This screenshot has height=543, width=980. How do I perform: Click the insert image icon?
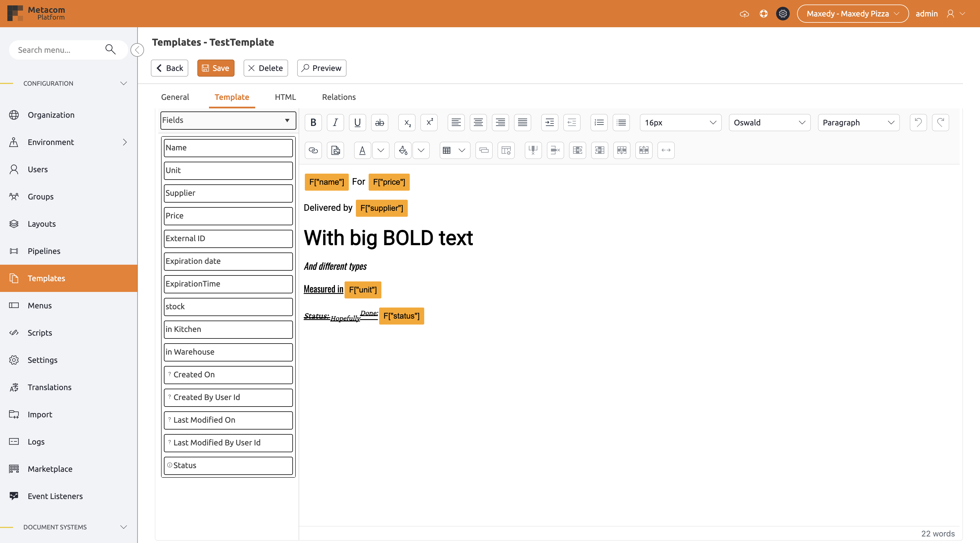[335, 150]
